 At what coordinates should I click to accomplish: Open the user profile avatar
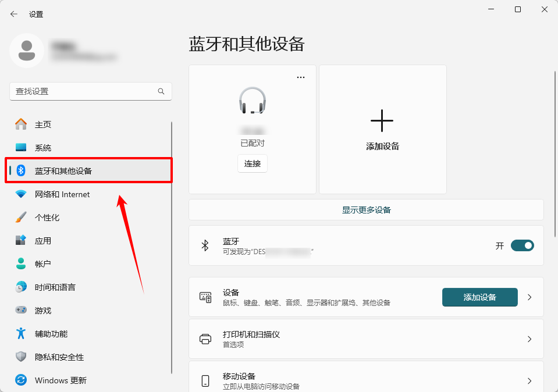[27, 51]
